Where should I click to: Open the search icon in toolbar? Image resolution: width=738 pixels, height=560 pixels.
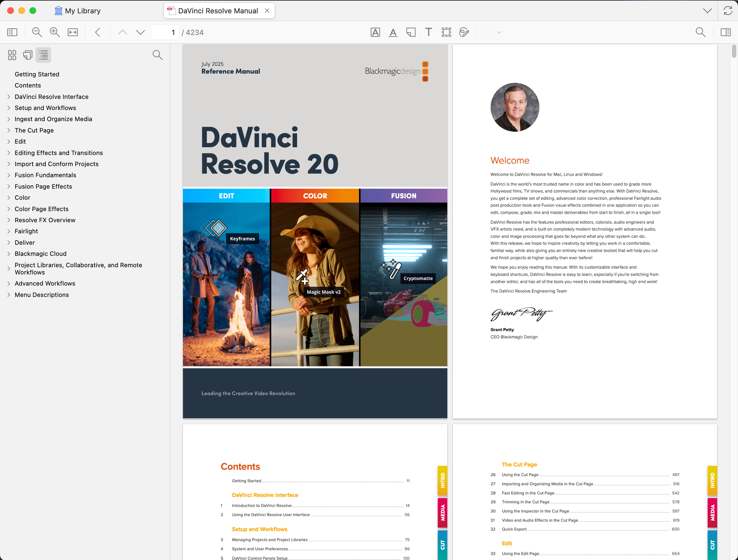pos(700,32)
